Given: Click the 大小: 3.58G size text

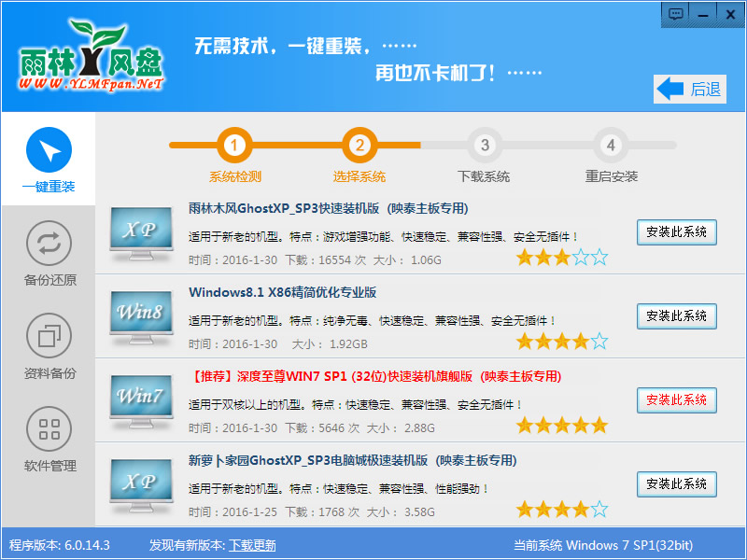Looking at the screenshot, I should pos(401,511).
